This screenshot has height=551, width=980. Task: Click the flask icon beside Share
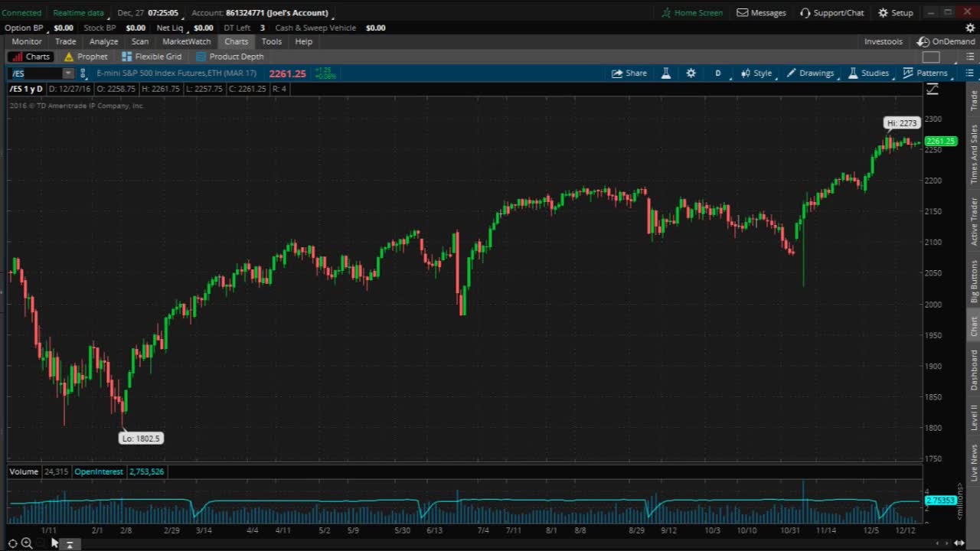(666, 73)
